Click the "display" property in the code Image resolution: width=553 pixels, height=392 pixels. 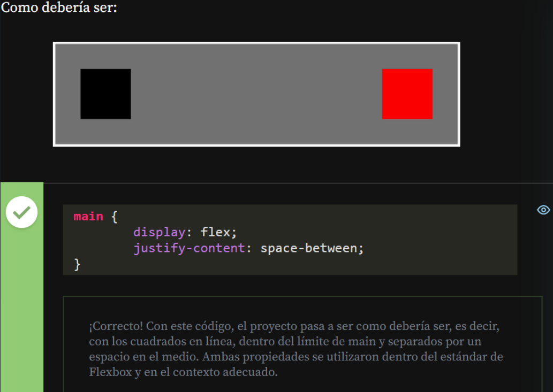[159, 233]
